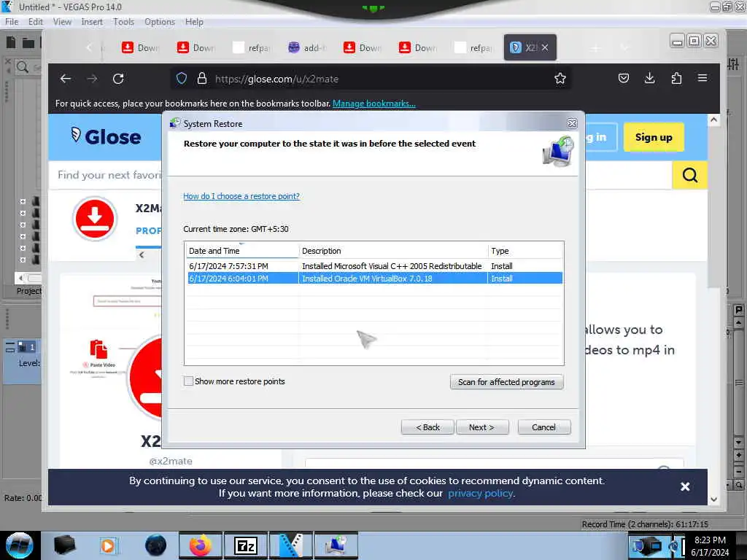The width and height of the screenshot is (747, 560).
Task: Reload the glose.com page
Action: pos(118,79)
